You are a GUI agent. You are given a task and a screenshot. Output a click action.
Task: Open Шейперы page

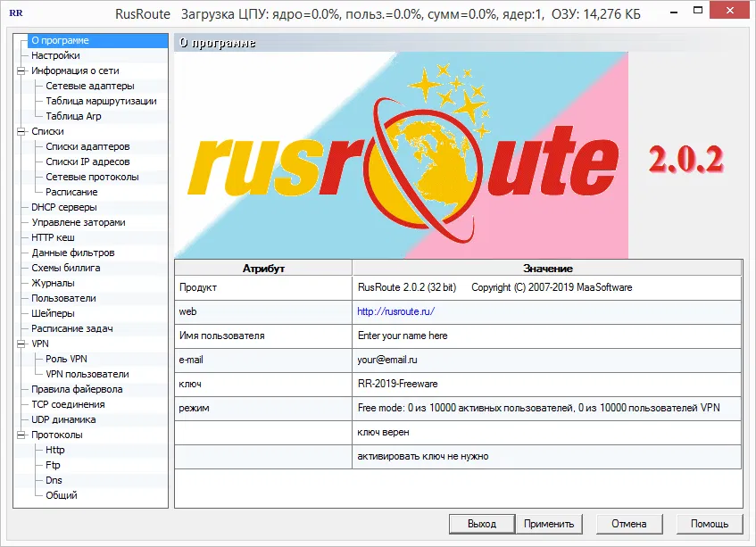coord(53,314)
